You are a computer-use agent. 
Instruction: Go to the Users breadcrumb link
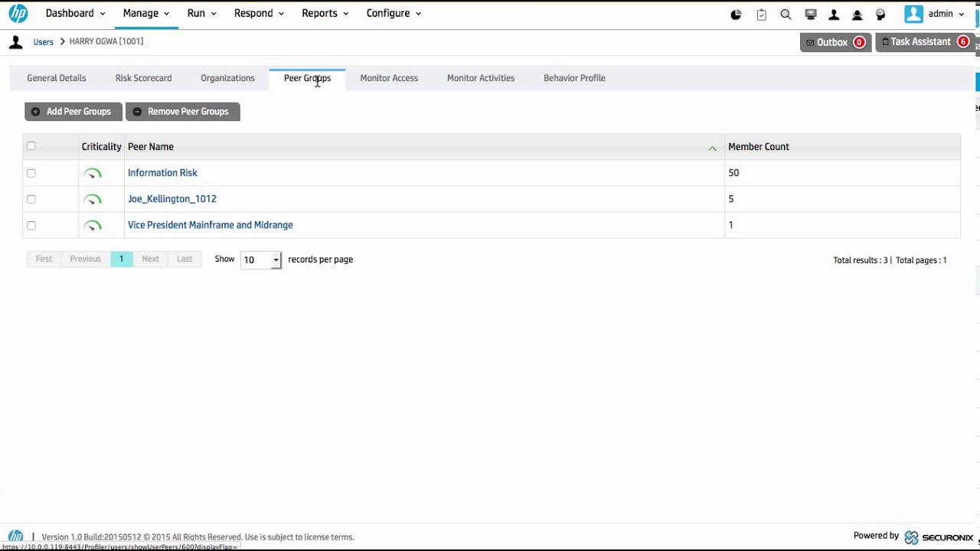pyautogui.click(x=43, y=42)
